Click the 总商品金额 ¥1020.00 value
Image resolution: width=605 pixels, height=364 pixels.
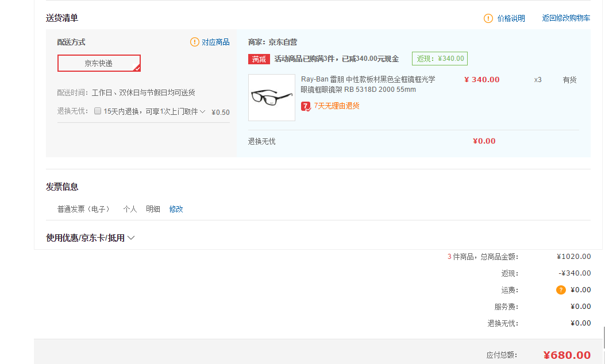coord(574,257)
